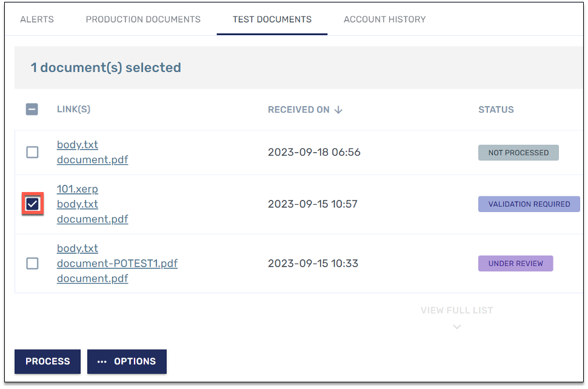
Task: Select the Test Documents tab
Action: click(x=272, y=19)
